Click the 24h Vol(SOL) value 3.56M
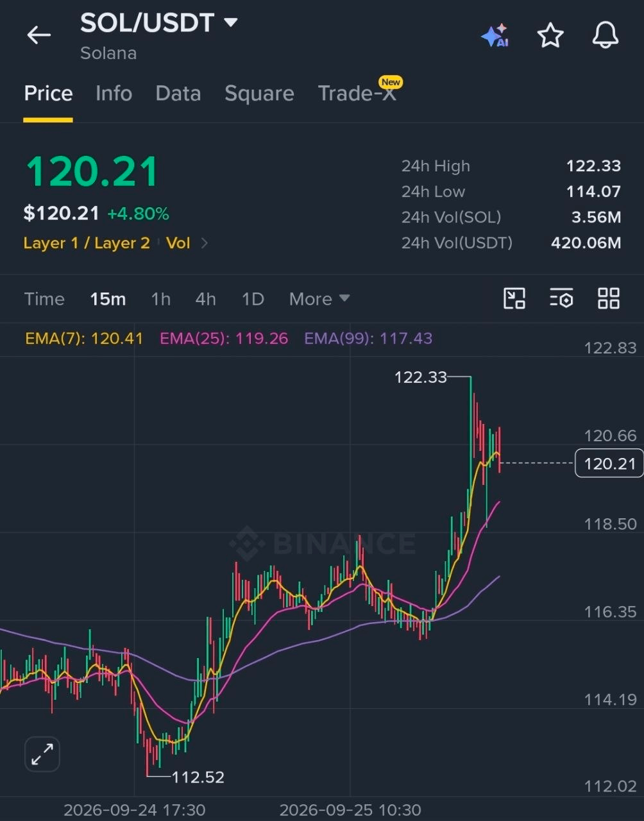 click(x=597, y=217)
